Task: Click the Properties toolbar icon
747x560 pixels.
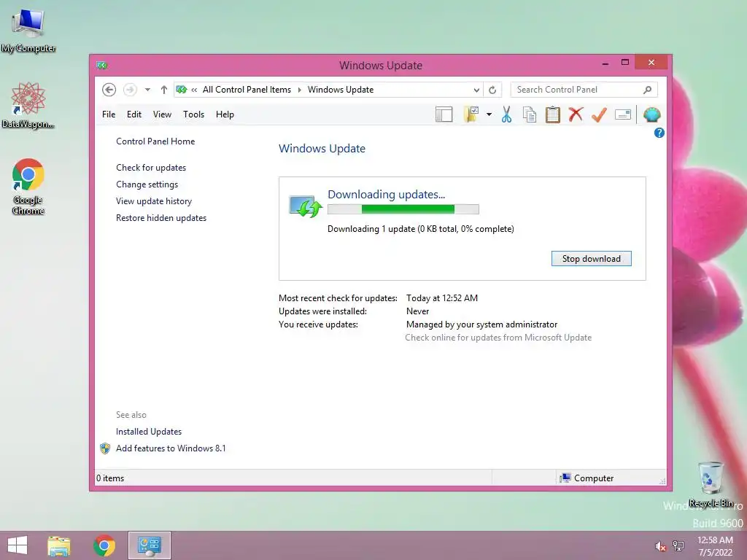Action: click(623, 114)
